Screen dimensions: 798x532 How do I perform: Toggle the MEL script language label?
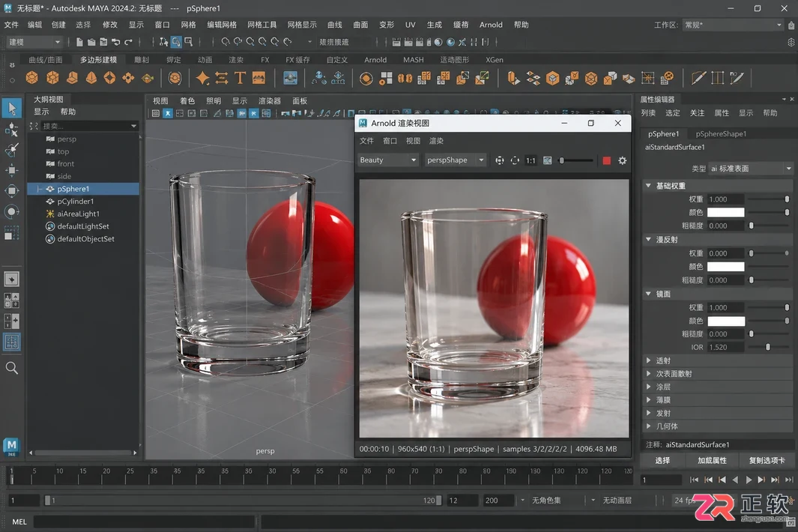click(19, 522)
